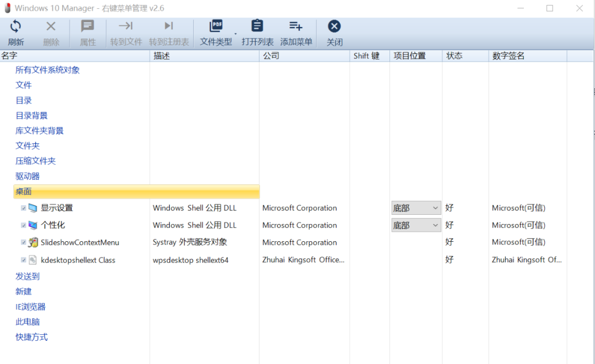This screenshot has height=364, width=595.
Task: Open the 文件类型 dropdown arrow
Action: (235, 34)
